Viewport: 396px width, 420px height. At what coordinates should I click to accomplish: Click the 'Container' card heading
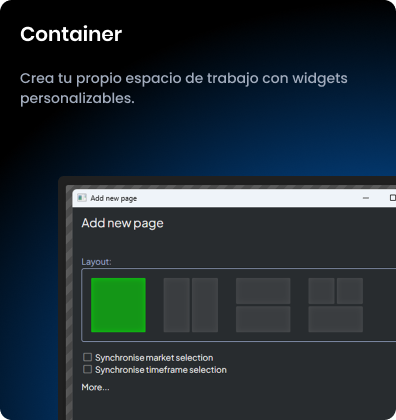tap(71, 34)
